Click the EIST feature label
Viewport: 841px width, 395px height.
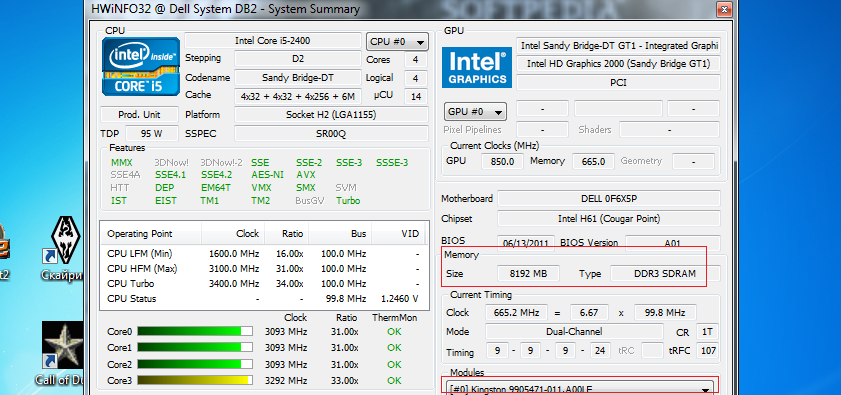pos(166,201)
